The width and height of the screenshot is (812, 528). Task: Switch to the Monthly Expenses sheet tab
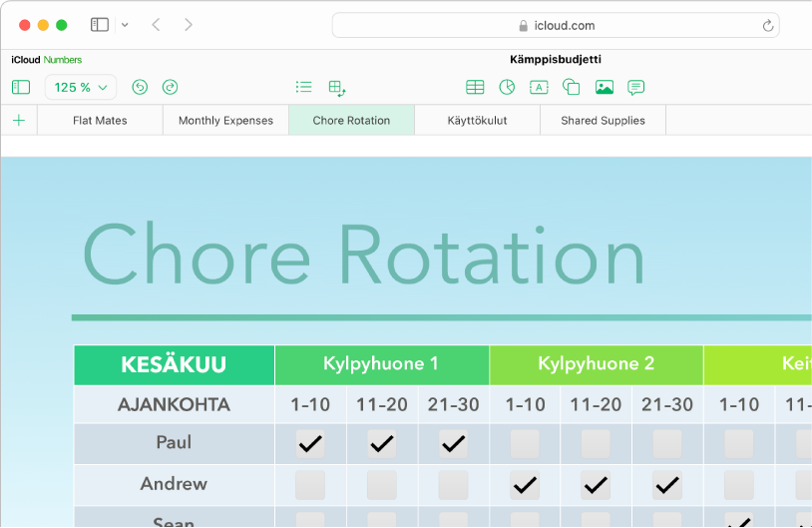225,121
